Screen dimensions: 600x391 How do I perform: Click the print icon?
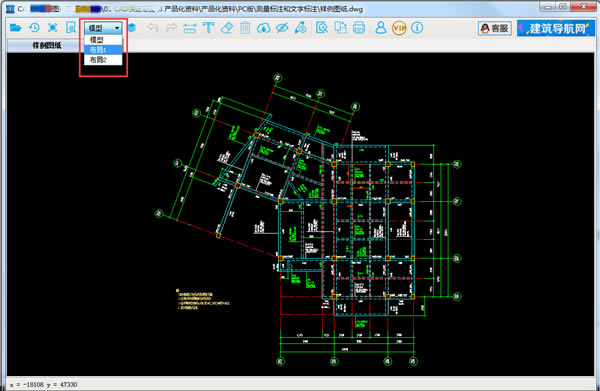pyautogui.click(x=359, y=28)
